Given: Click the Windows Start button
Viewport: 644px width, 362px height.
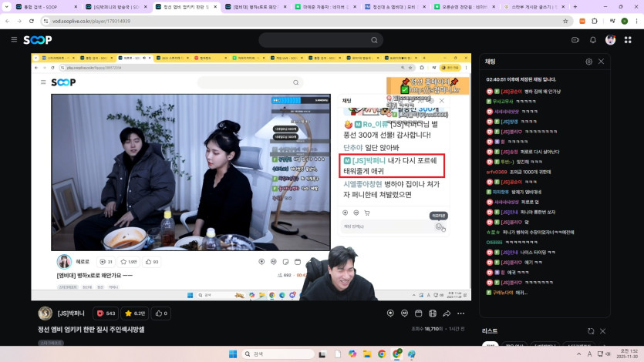Looking at the screenshot, I should [232, 354].
